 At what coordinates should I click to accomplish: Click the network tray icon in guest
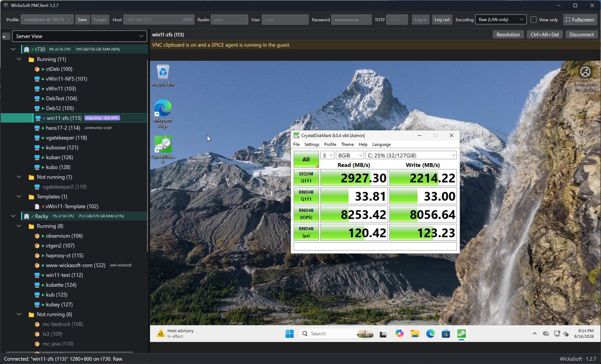point(557,334)
